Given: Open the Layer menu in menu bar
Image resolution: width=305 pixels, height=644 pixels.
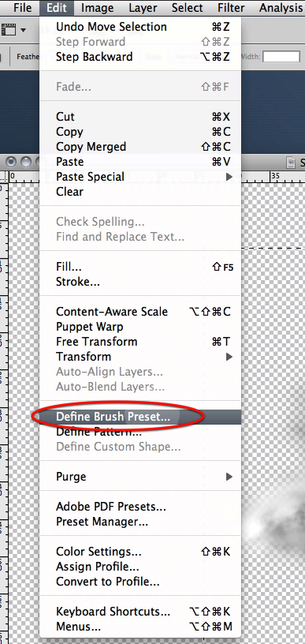Looking at the screenshot, I should [x=143, y=7].
